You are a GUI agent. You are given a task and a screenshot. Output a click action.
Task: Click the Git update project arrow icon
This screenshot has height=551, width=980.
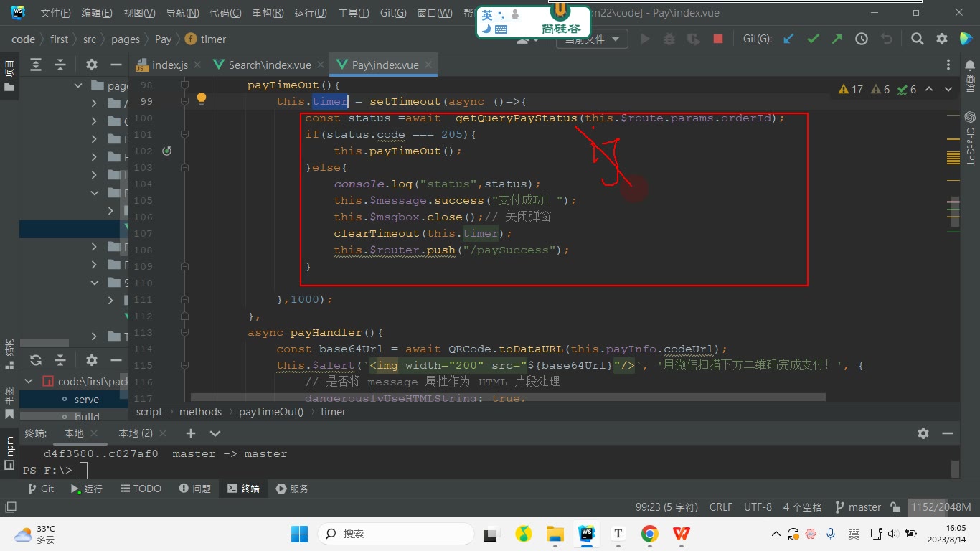click(788, 39)
